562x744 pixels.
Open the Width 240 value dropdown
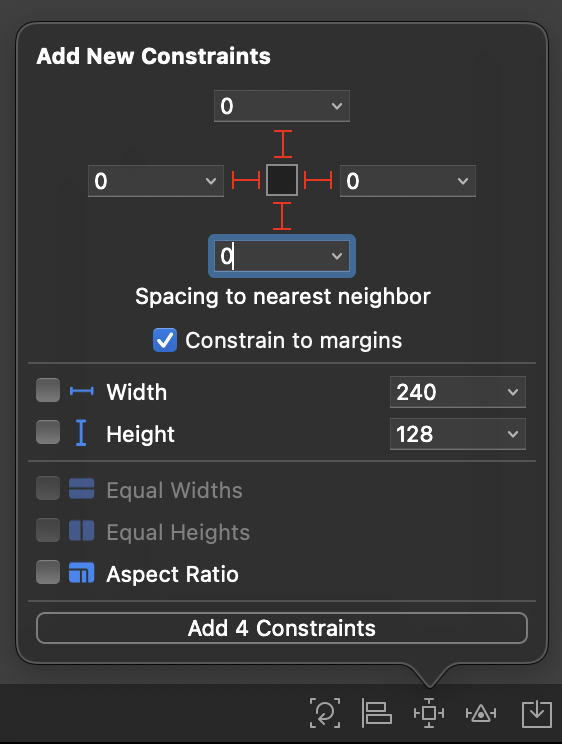[x=513, y=392]
